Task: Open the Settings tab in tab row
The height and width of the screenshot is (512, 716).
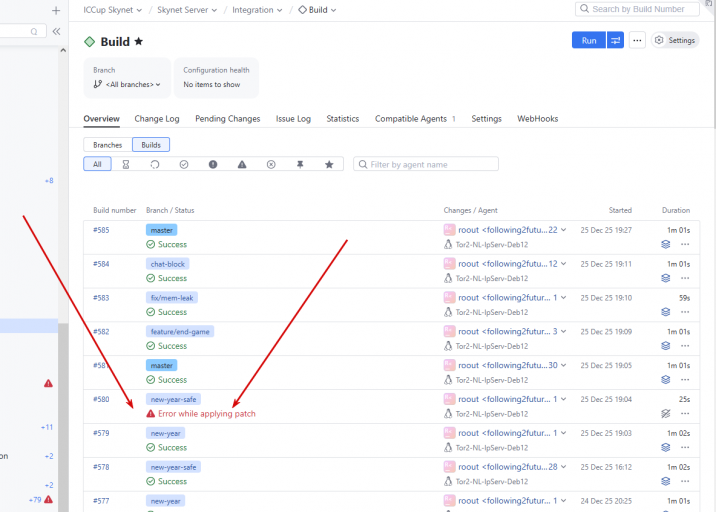Action: tap(486, 119)
